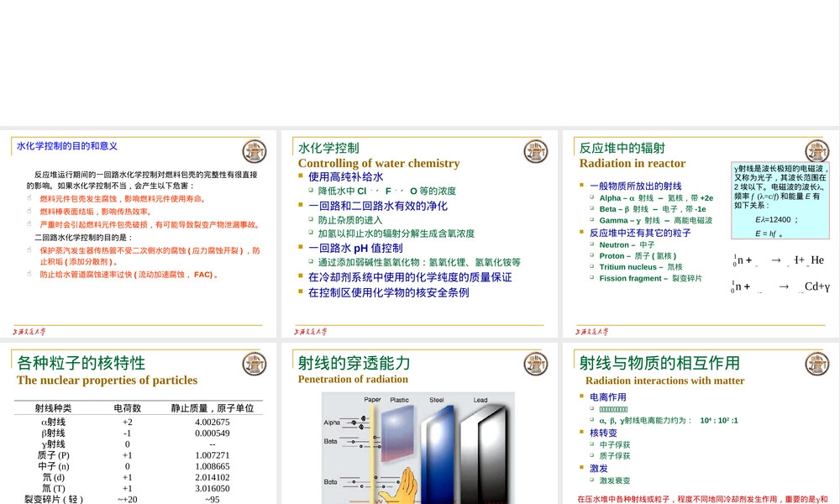Click the bullet 一回路和二回路水有效的净化
Viewport: 840px width, 504px height.
pyautogui.click(x=378, y=206)
